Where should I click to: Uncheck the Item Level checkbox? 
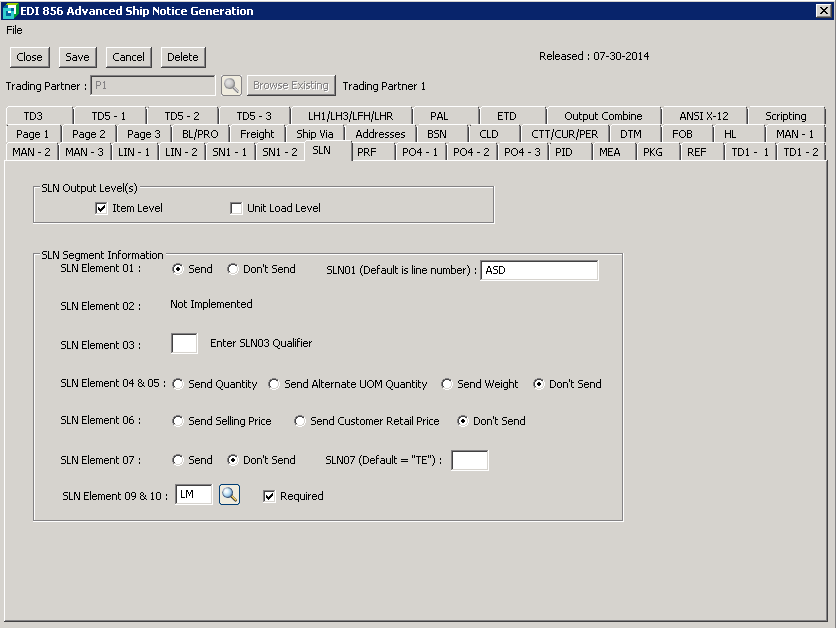(101, 208)
